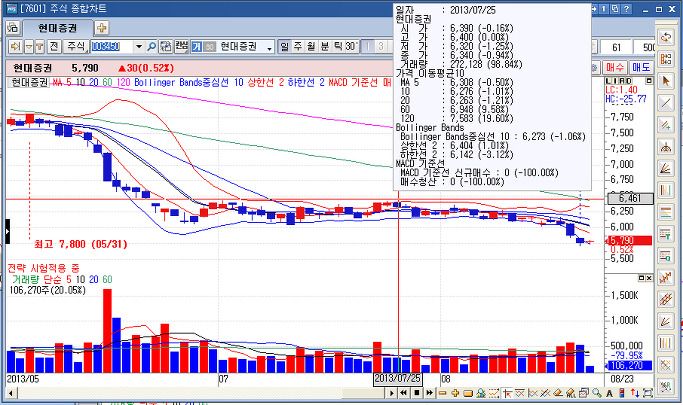Screen dimensions: 683x405
Task: Click the 거래량 단순 volume legend text
Action: click(37, 279)
